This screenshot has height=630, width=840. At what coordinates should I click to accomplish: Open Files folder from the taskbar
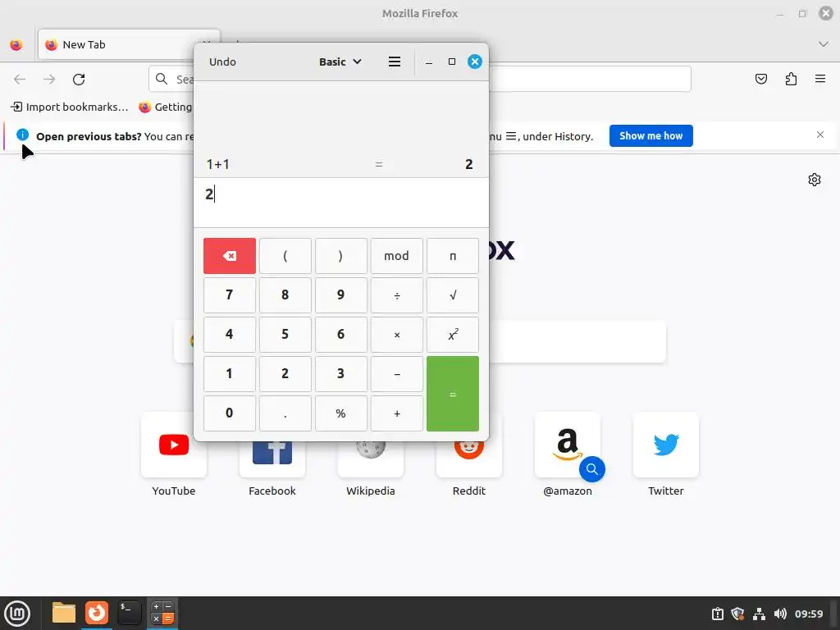point(64,614)
